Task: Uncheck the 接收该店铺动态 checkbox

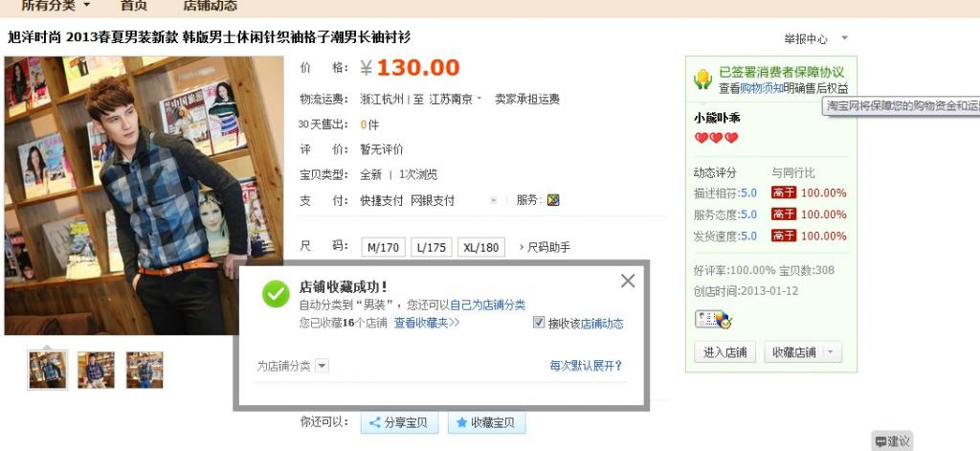Action: 539,322
